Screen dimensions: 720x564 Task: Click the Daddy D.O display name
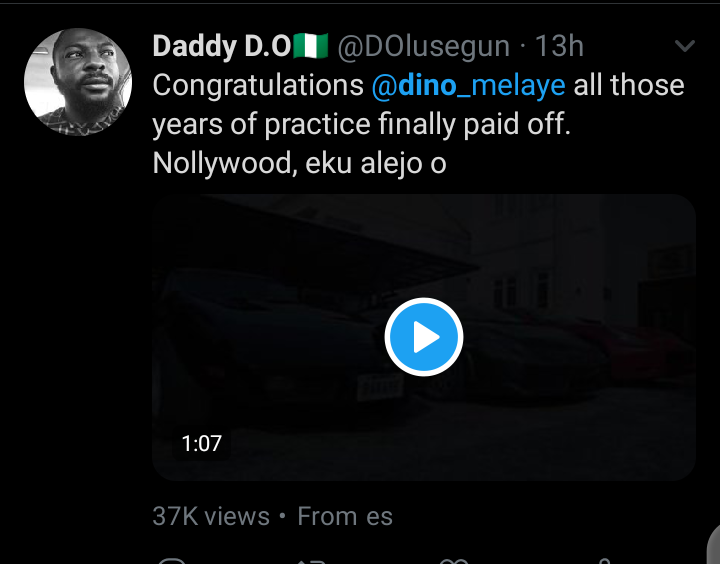222,46
